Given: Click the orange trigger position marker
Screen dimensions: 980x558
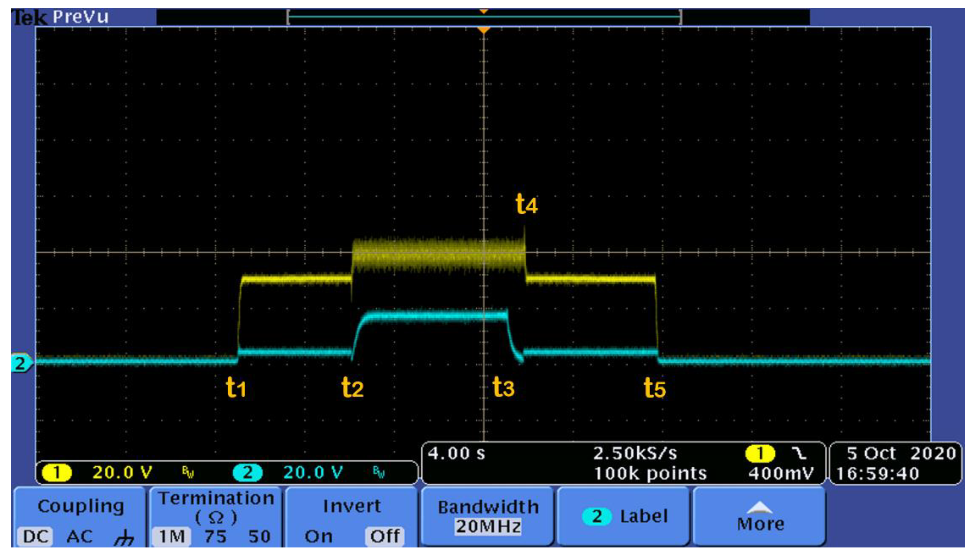Looking at the screenshot, I should pyautogui.click(x=484, y=30).
